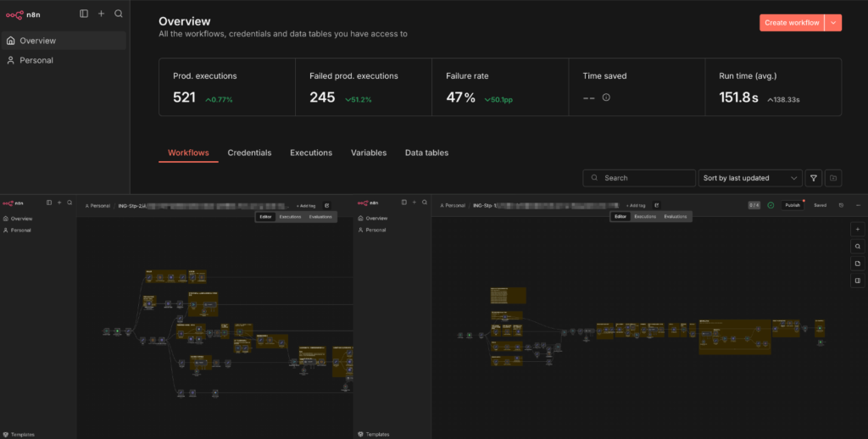Image resolution: width=868 pixels, height=439 pixels.
Task: Toggle the sidebar collapse icon in top header
Action: point(83,14)
